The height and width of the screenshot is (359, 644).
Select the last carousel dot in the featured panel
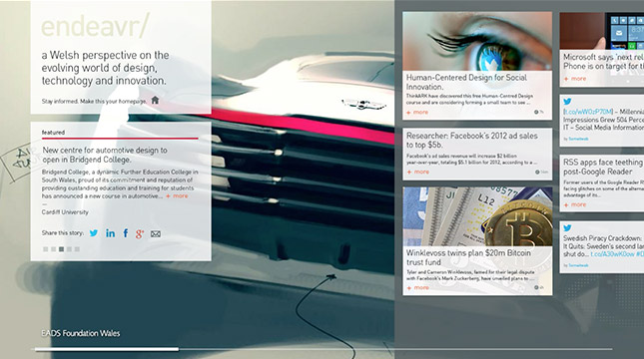77,249
